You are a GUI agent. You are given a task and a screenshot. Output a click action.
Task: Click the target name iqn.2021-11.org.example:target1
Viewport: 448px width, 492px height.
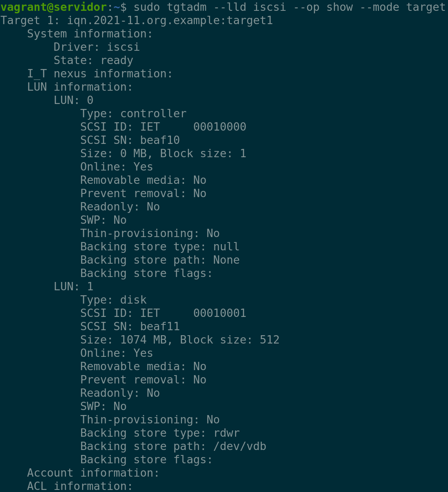pos(170,20)
